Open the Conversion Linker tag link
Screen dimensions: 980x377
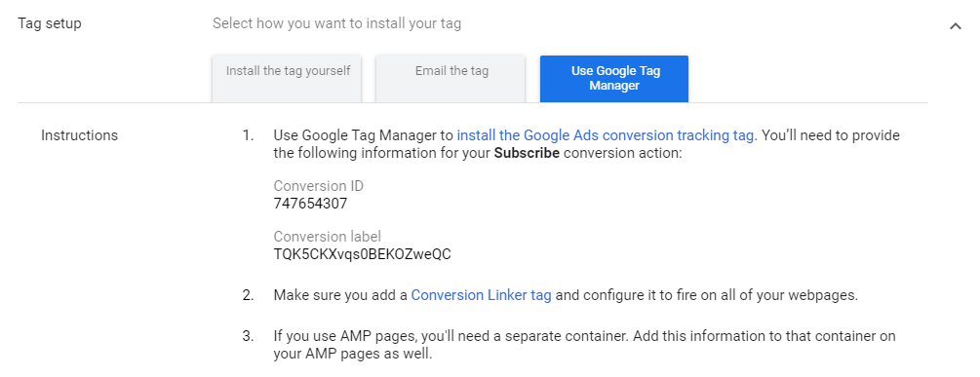pyautogui.click(x=481, y=295)
